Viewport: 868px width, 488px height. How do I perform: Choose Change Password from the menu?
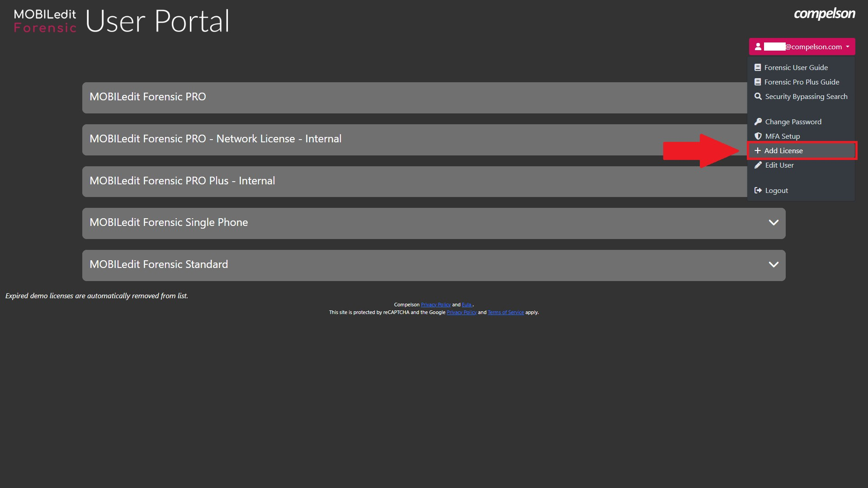pyautogui.click(x=801, y=122)
